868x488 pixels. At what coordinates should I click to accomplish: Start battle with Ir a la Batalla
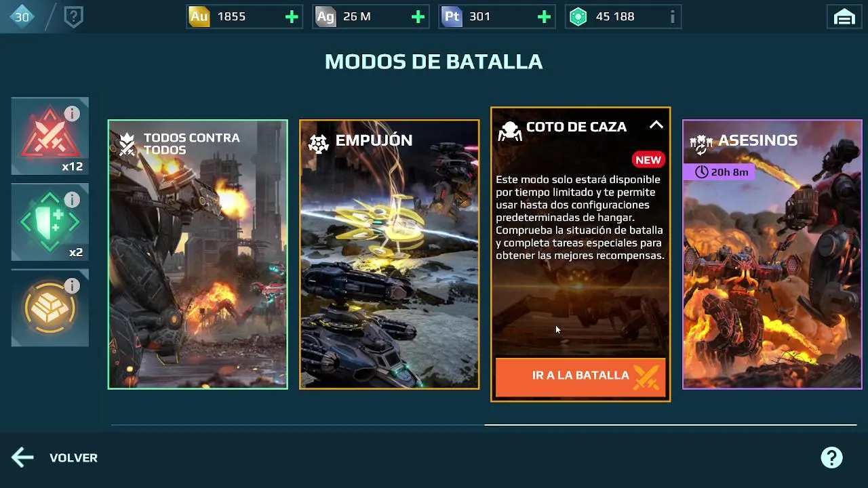[x=580, y=376]
